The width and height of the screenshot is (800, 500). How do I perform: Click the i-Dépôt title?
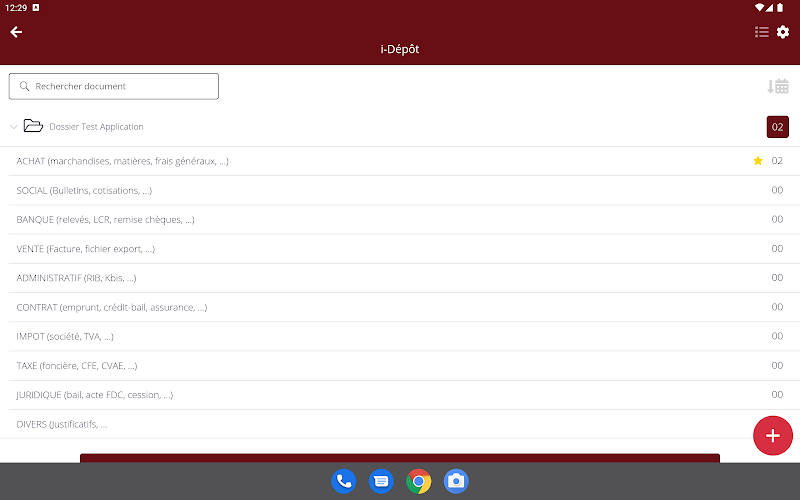click(x=400, y=49)
